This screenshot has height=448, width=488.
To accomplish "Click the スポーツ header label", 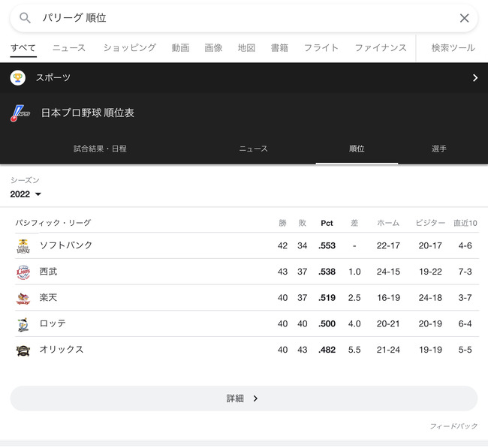I will click(53, 78).
